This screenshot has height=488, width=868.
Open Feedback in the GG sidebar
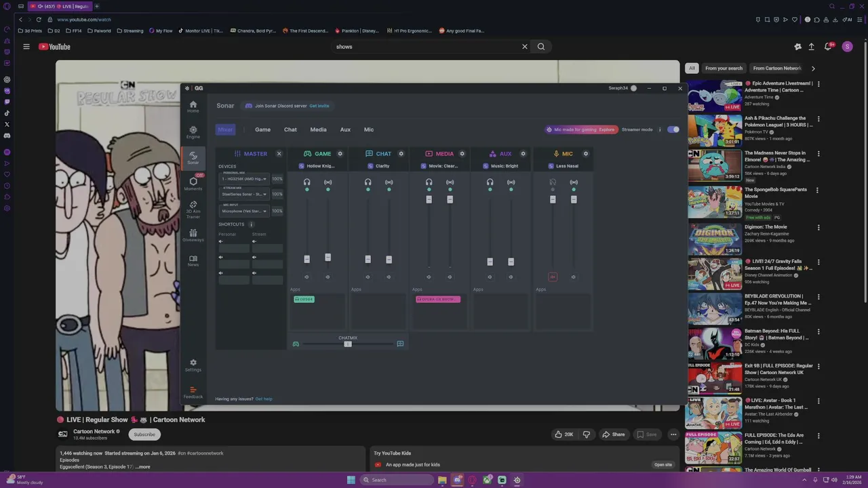[193, 392]
